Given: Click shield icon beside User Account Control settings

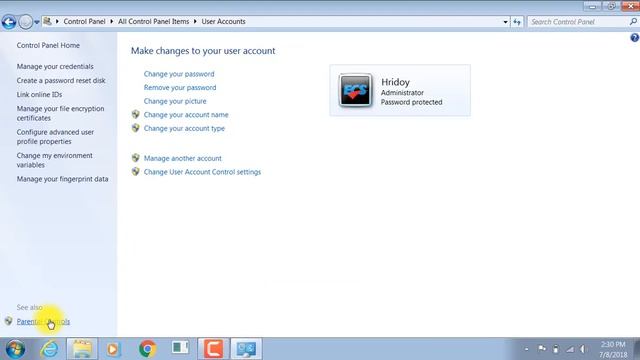Looking at the screenshot, I should coord(136,172).
